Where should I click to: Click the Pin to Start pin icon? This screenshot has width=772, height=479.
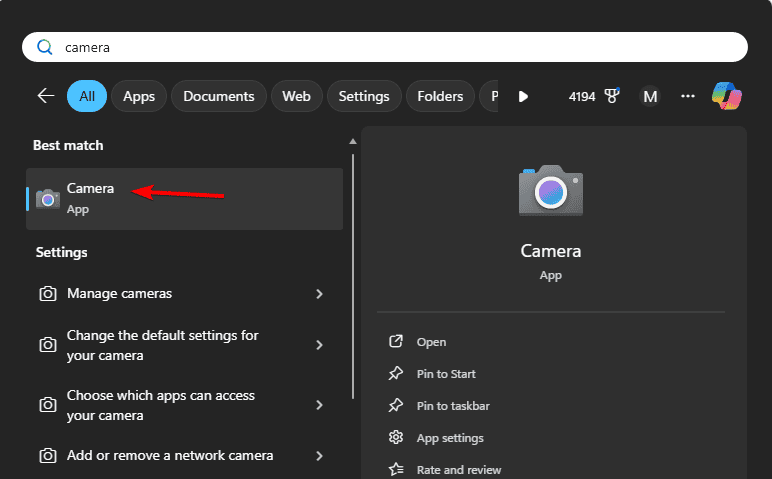396,374
